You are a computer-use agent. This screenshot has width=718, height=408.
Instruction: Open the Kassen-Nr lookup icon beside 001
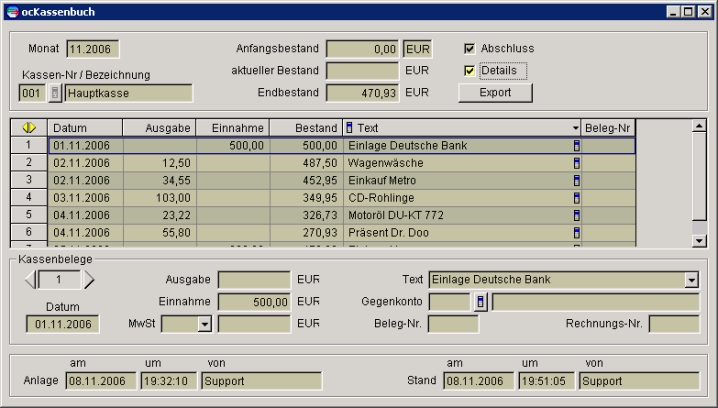coord(55,93)
